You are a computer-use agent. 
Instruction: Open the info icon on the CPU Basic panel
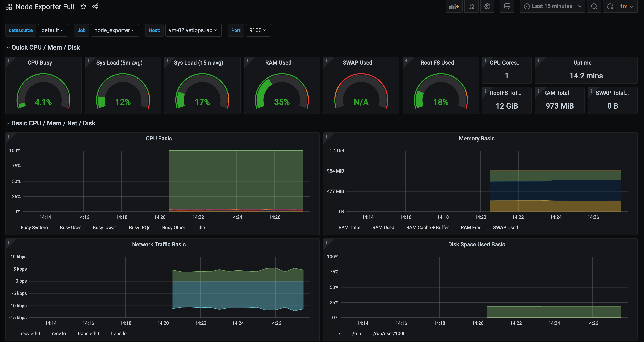point(9,136)
